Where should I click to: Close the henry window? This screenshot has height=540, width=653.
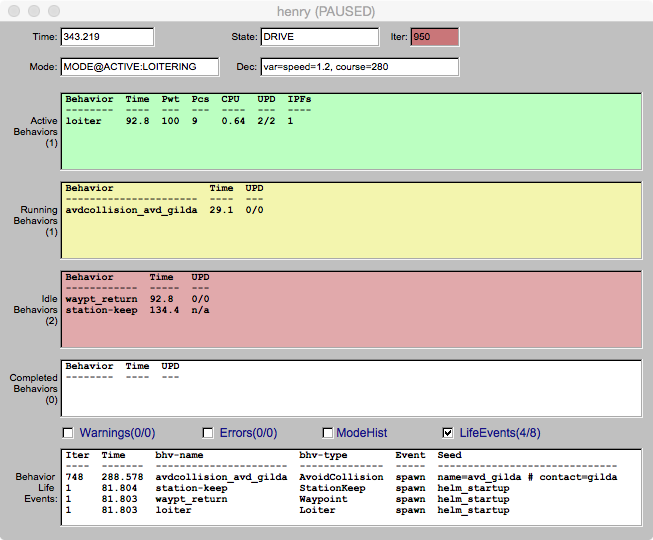13,11
